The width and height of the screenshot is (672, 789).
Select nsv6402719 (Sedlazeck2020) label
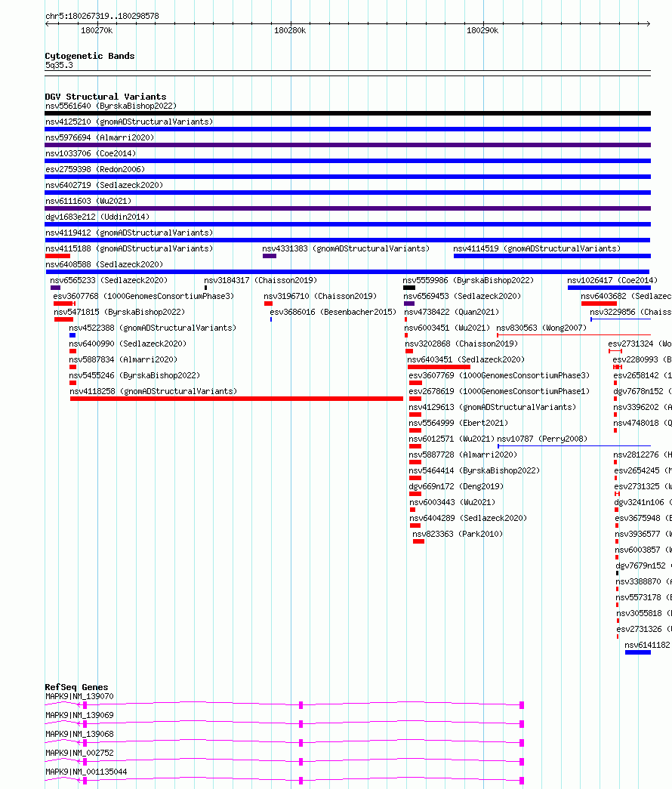click(104, 185)
